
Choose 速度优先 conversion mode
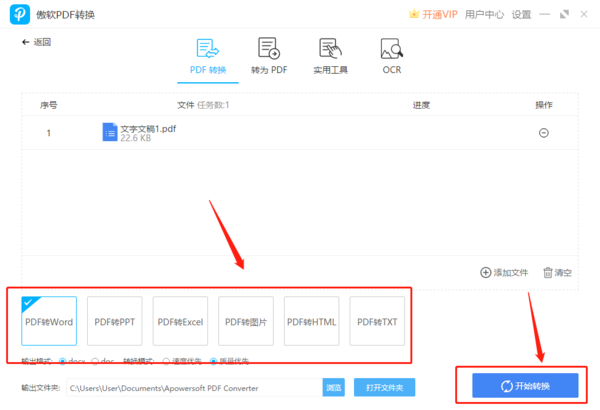166,361
